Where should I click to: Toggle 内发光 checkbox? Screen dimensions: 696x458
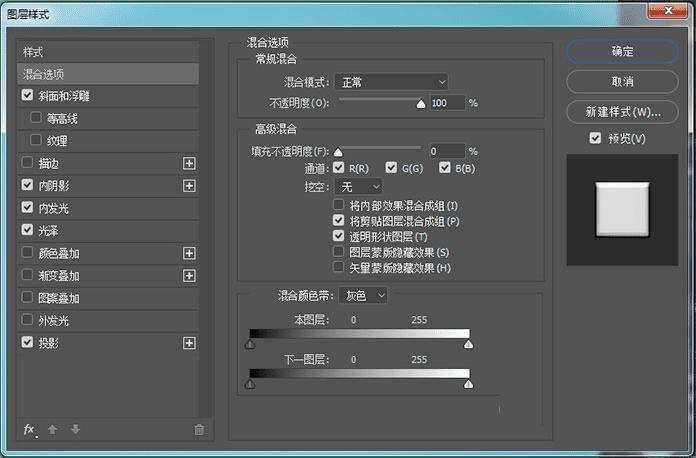pyautogui.click(x=27, y=207)
